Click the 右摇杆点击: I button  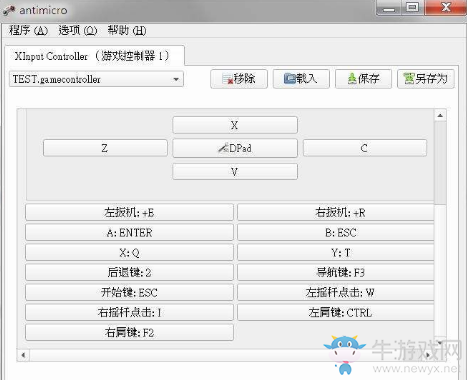point(129,312)
